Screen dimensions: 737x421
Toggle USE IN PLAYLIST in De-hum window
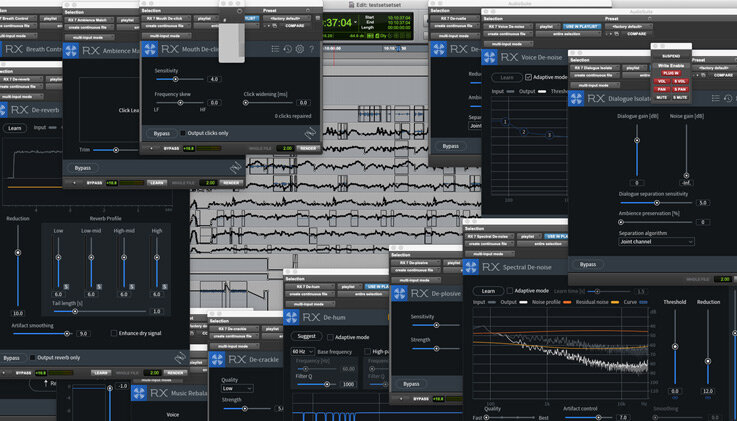click(377, 287)
